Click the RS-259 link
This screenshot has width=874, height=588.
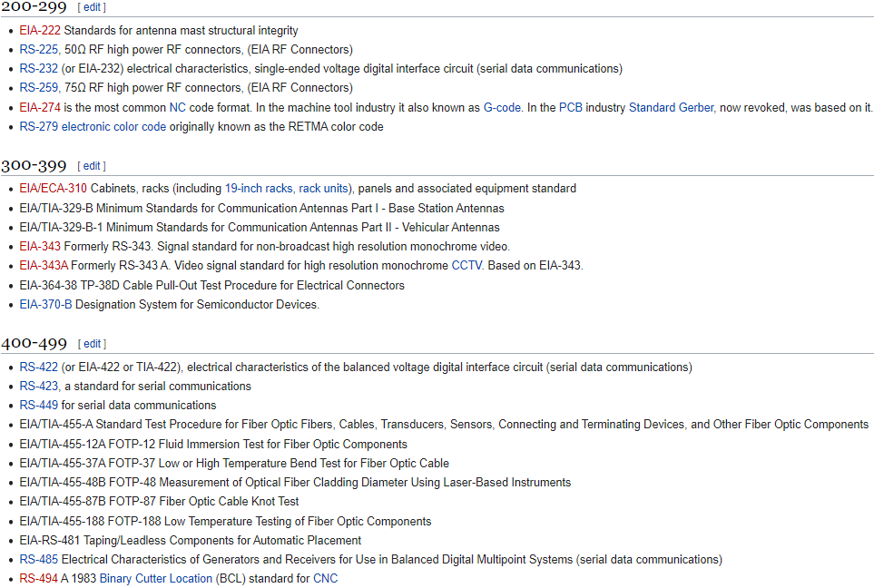39,88
